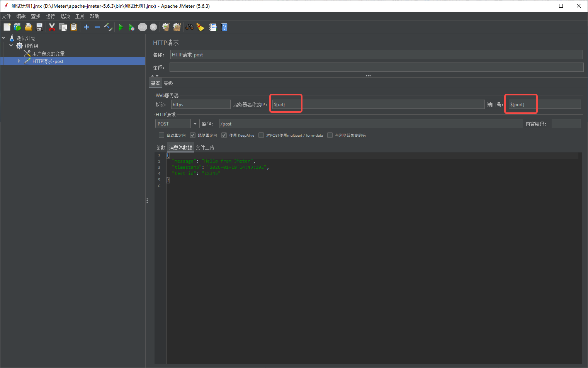The width and height of the screenshot is (588, 368).
Task: Copy the selected element
Action: click(63, 27)
